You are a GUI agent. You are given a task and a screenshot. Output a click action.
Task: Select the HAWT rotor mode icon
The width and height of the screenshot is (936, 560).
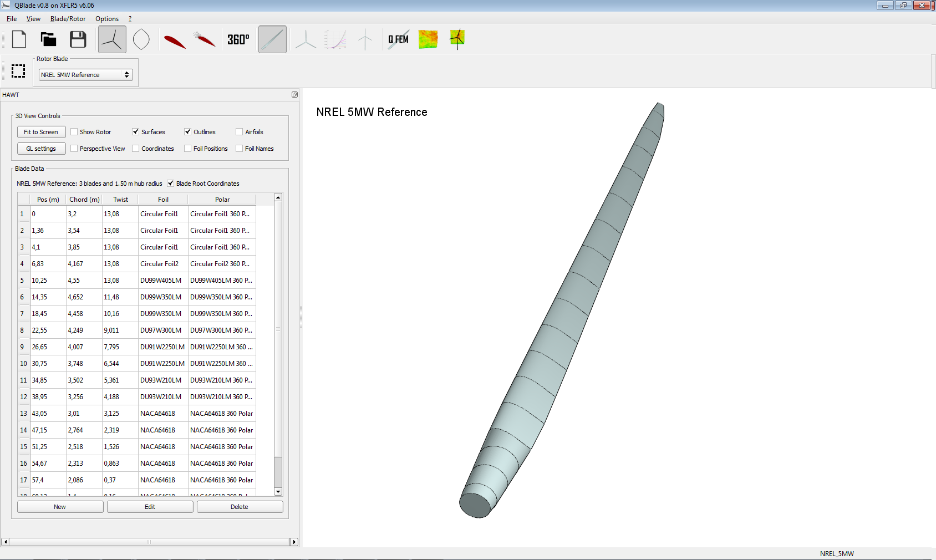(112, 39)
